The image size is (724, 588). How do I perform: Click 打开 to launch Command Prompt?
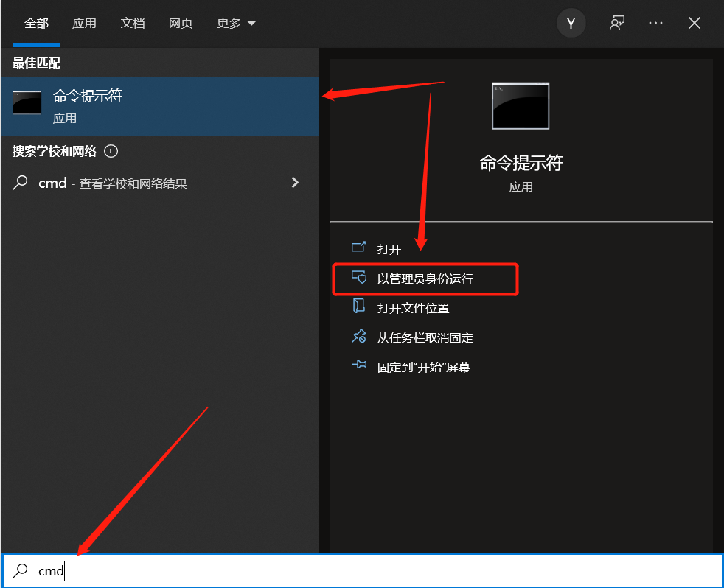[389, 249]
